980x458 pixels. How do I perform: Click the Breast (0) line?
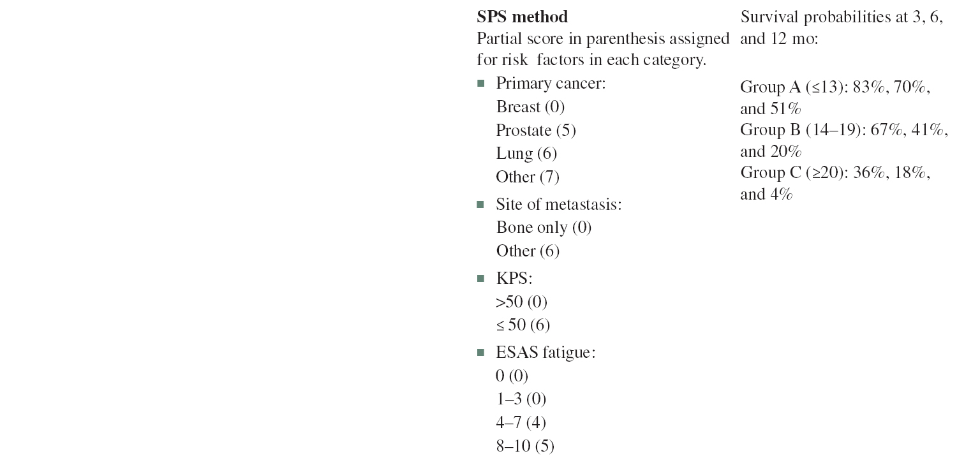[x=530, y=107]
